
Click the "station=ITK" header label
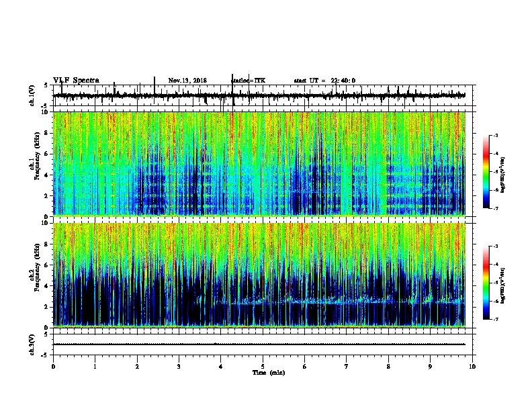point(248,81)
